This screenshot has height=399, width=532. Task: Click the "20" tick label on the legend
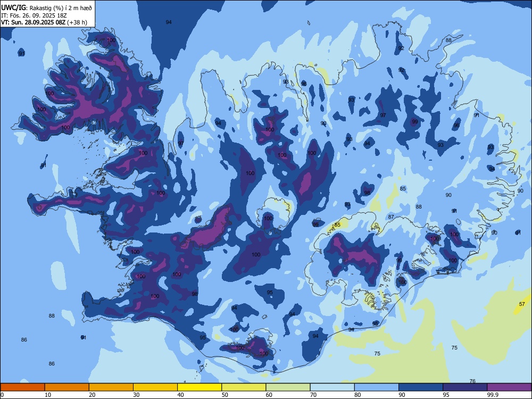point(92,395)
